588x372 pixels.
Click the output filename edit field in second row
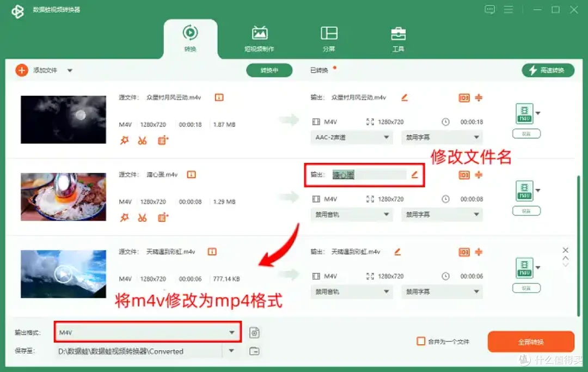tap(369, 175)
